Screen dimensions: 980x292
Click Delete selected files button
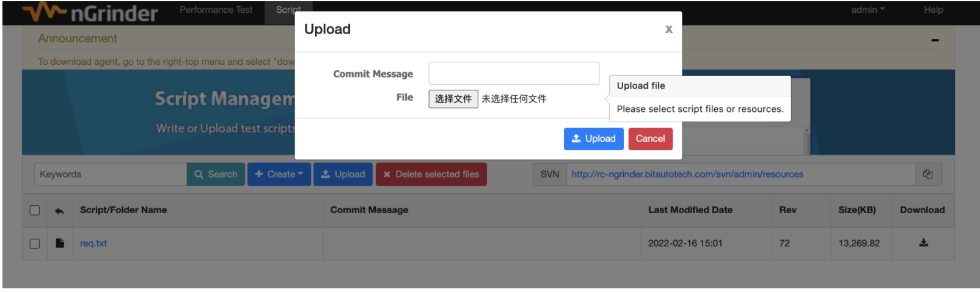pos(431,174)
